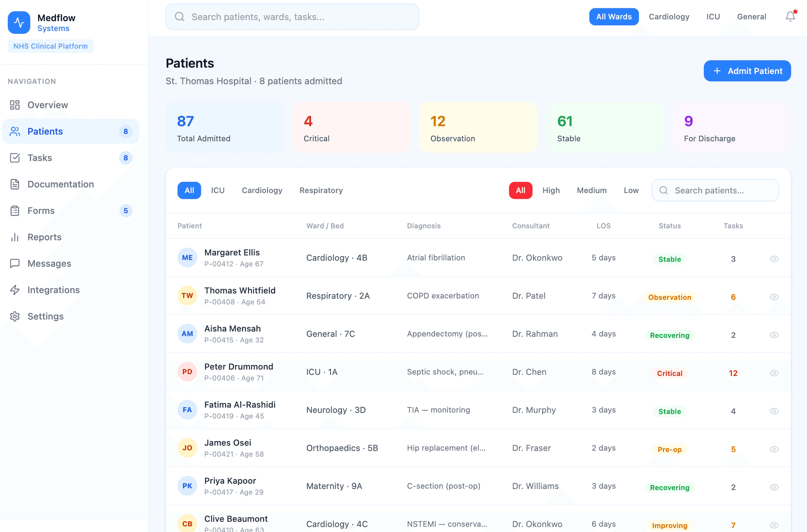
Task: Switch to Cardiology ward in top bar
Action: [669, 17]
